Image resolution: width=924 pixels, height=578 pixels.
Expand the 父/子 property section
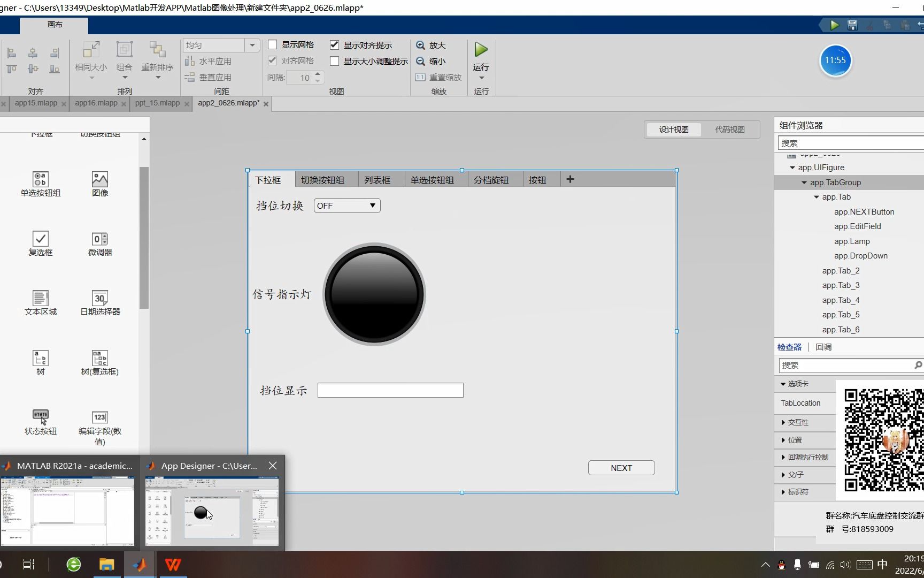coord(783,475)
